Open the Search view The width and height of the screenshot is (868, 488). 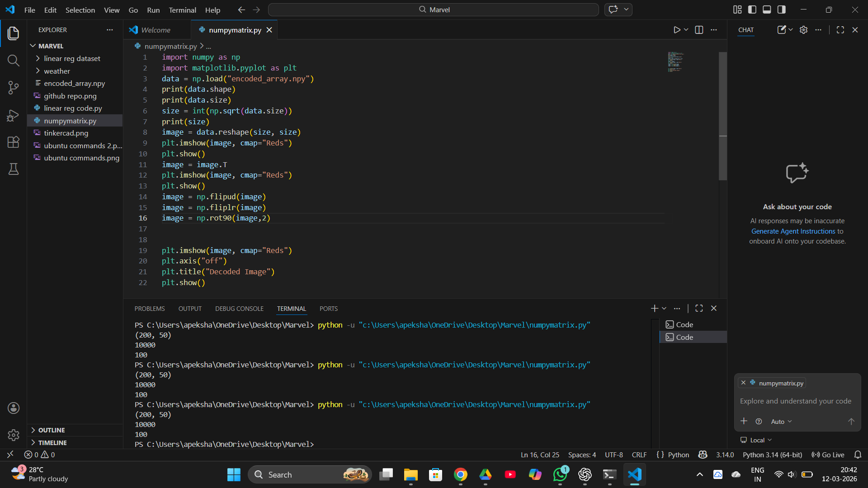pyautogui.click(x=13, y=60)
